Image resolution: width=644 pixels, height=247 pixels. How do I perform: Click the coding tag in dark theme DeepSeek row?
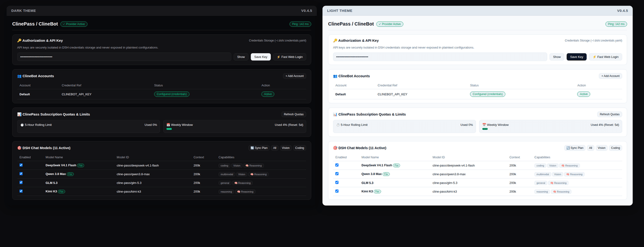(x=224, y=166)
